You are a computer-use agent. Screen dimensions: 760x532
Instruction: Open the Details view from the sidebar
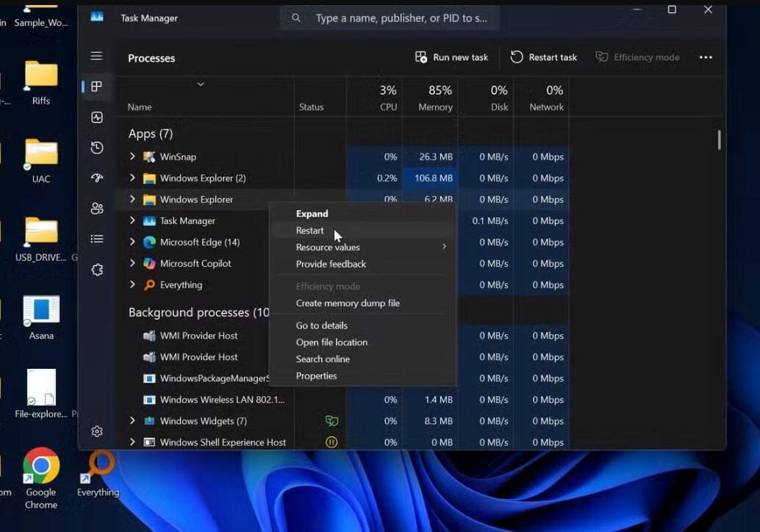coord(96,238)
